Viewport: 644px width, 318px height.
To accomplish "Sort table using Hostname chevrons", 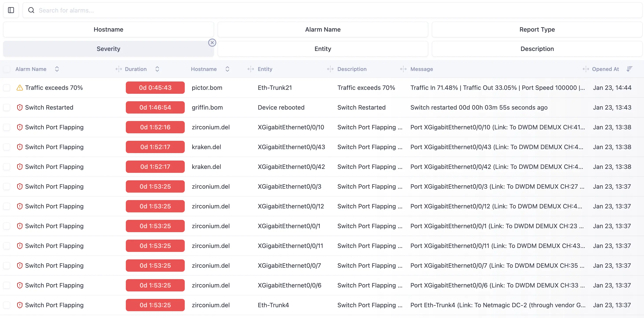I will pos(227,69).
